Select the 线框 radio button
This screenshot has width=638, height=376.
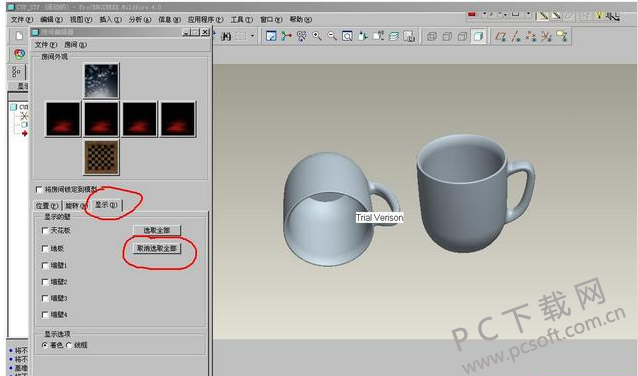click(x=69, y=345)
